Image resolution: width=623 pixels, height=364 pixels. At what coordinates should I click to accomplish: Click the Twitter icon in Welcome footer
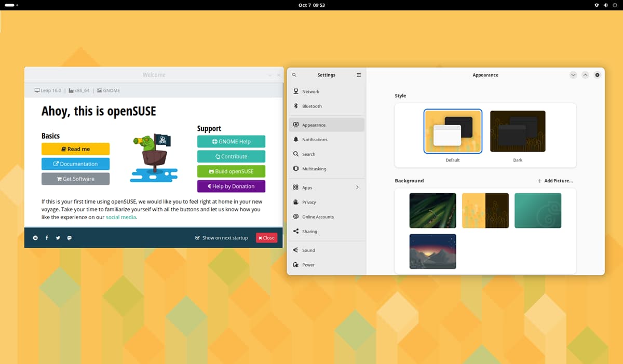pos(58,238)
